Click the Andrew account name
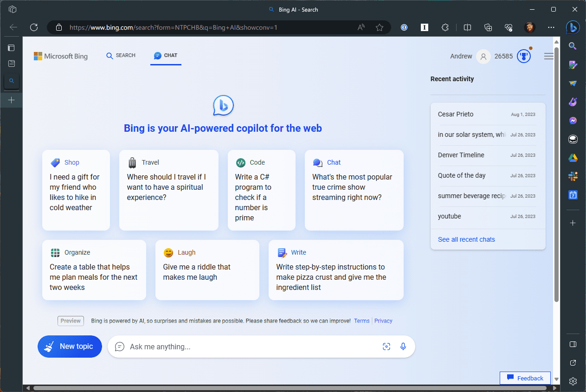 pos(461,56)
